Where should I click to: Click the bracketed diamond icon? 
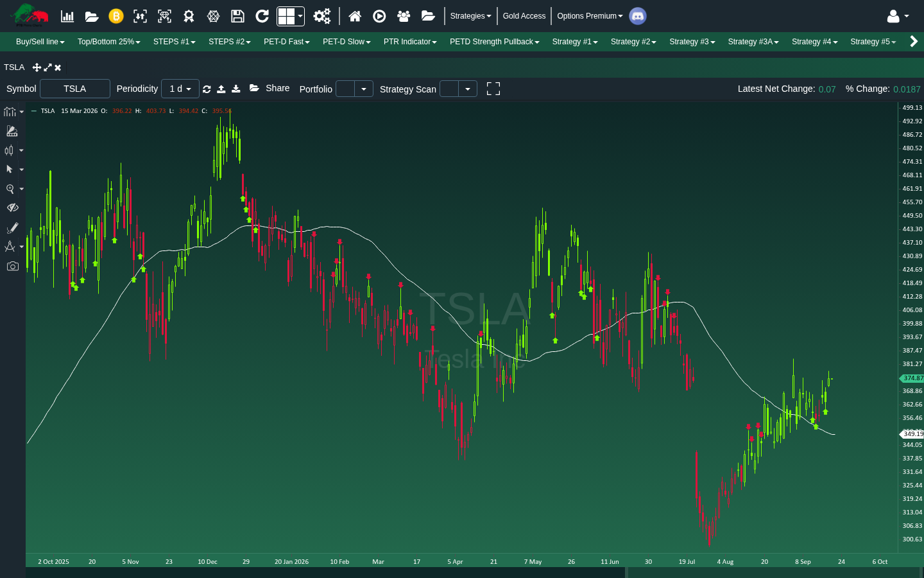(164, 16)
